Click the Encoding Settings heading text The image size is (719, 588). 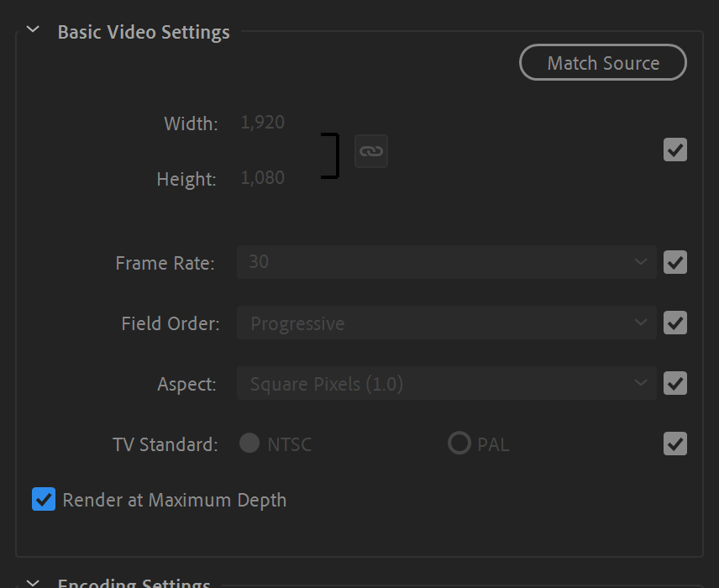(x=134, y=583)
